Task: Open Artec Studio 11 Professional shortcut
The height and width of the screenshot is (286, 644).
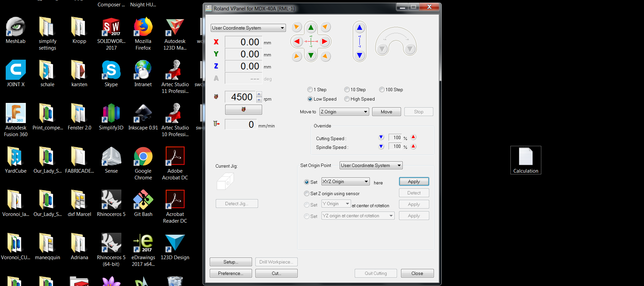Action: click(x=175, y=77)
